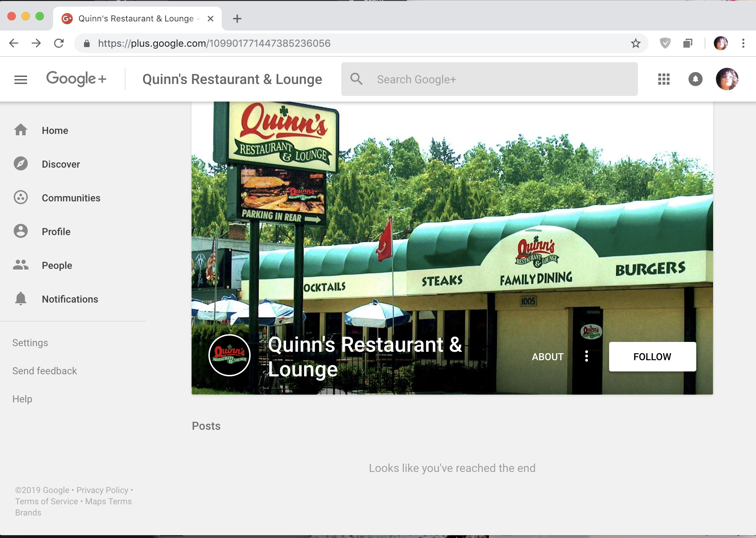Click the browser address bar URL
756x538 pixels.
pyautogui.click(x=214, y=43)
